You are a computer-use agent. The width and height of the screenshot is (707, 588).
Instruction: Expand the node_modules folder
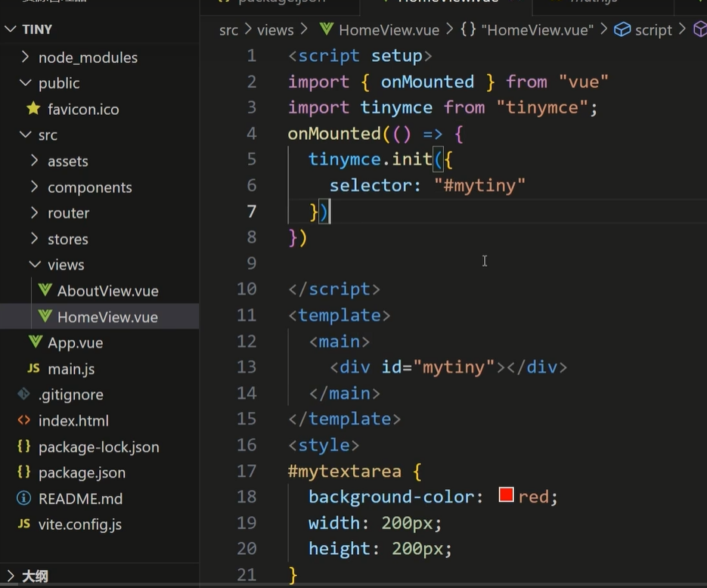25,57
